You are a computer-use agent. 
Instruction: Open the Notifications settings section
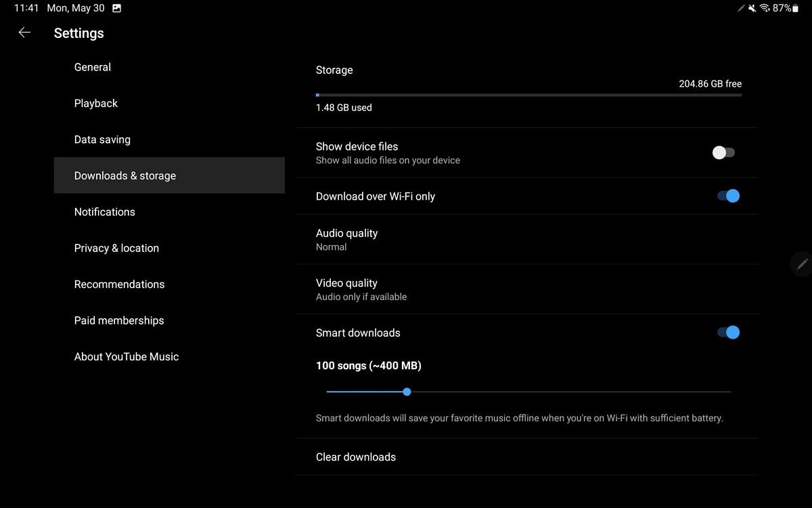tap(104, 211)
